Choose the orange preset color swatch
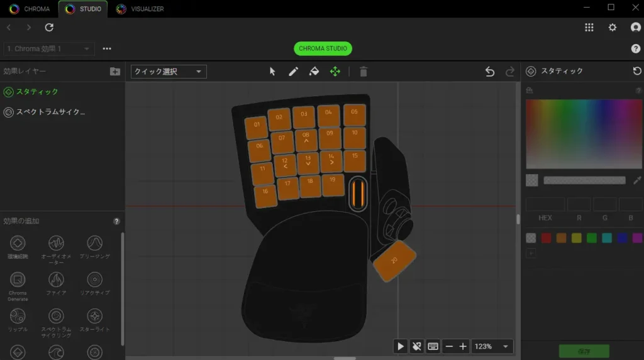Viewport: 644px width, 360px height. click(x=561, y=237)
